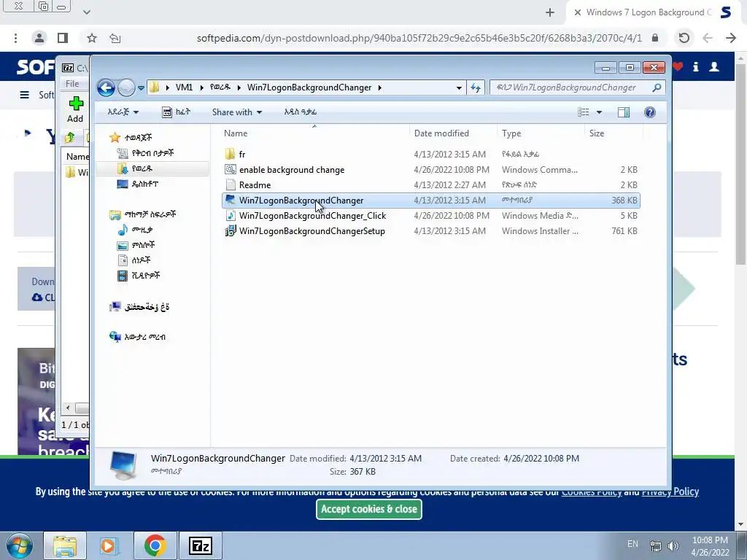Click VM1 in the address breadcrumb
The height and width of the screenshot is (560, 747).
pos(184,87)
